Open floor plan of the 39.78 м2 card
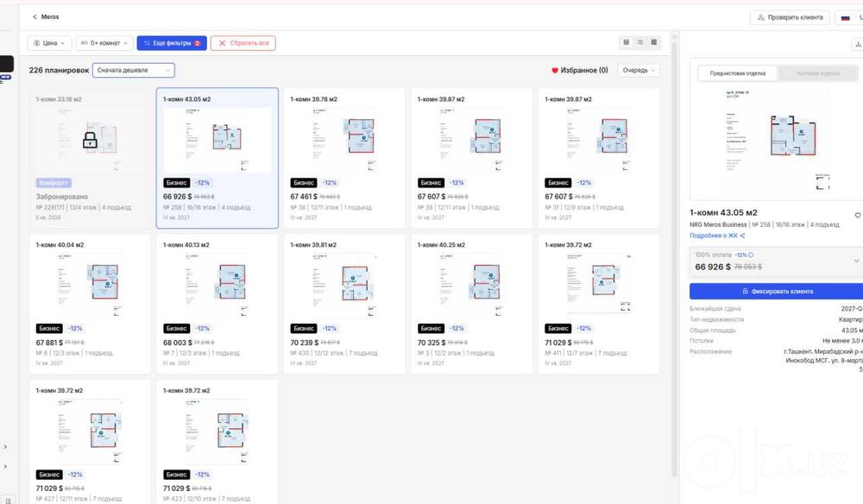863x504 pixels. point(344,140)
